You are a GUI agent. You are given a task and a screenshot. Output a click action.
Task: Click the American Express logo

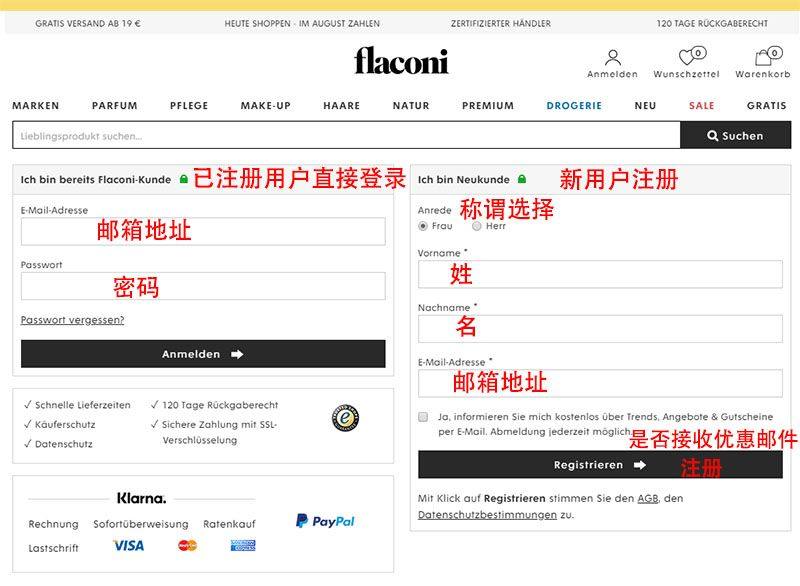pos(243,546)
